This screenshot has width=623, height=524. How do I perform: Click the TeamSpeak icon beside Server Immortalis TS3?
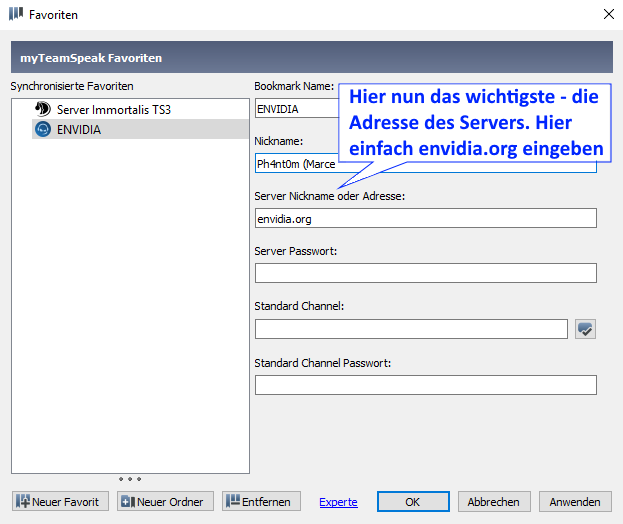(x=43, y=109)
